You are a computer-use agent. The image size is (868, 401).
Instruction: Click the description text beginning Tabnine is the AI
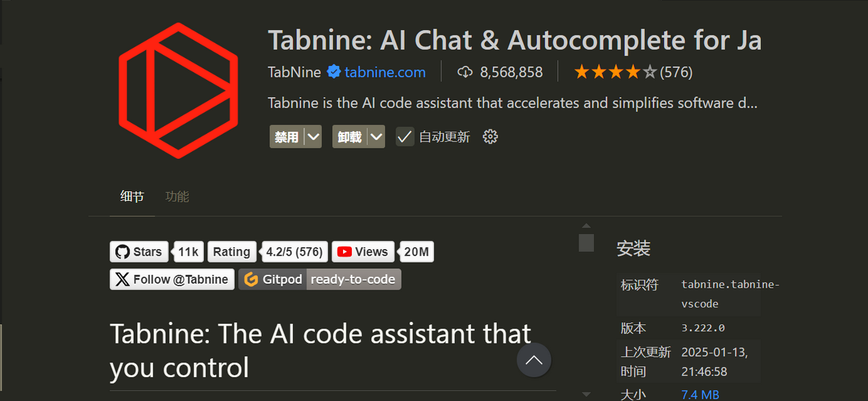pos(513,103)
